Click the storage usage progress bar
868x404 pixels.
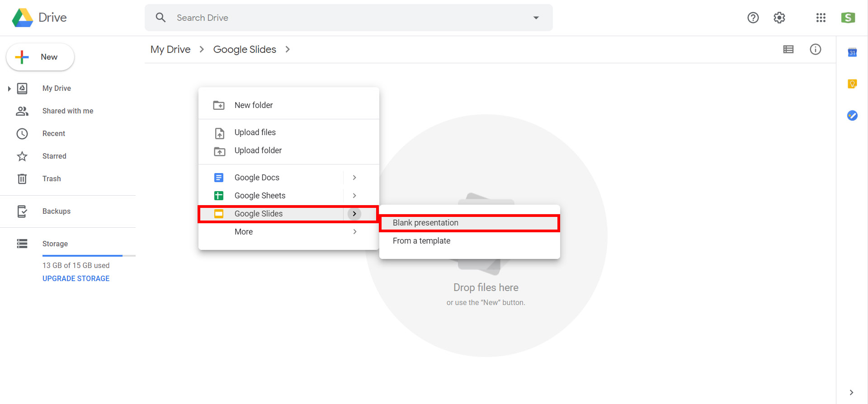coord(89,256)
